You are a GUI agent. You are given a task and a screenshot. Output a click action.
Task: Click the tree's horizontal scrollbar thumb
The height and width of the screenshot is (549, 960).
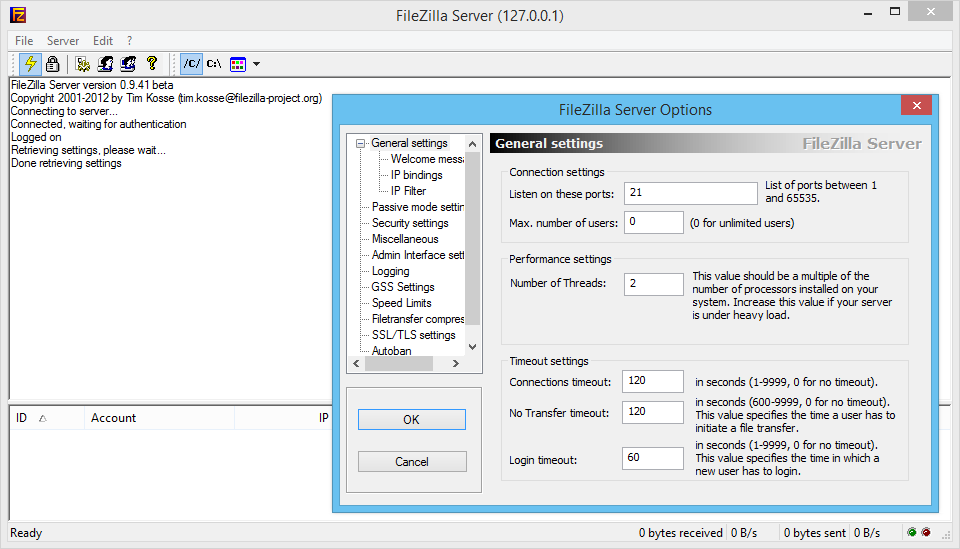click(x=399, y=363)
